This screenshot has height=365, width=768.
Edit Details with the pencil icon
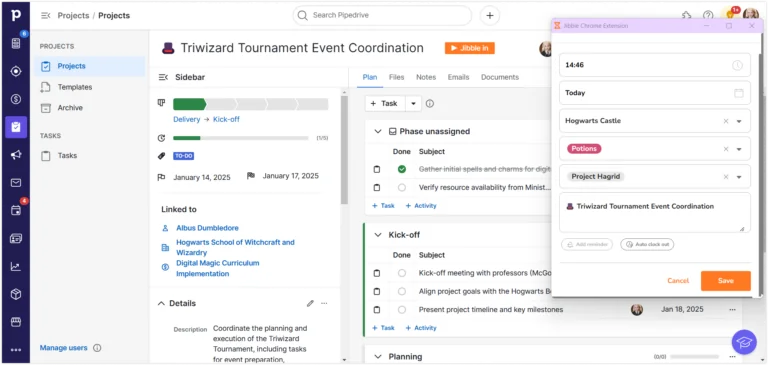pyautogui.click(x=310, y=303)
